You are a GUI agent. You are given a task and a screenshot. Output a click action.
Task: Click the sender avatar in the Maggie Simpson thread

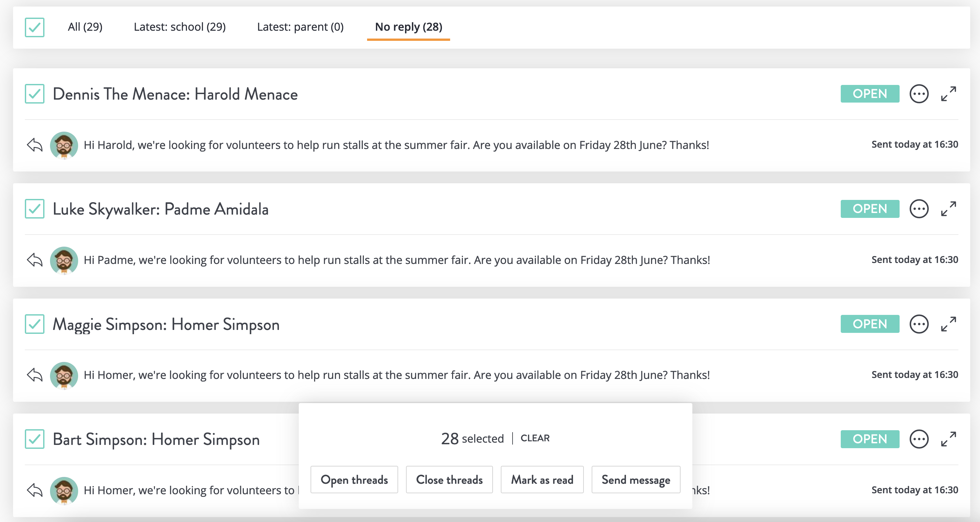tap(64, 376)
